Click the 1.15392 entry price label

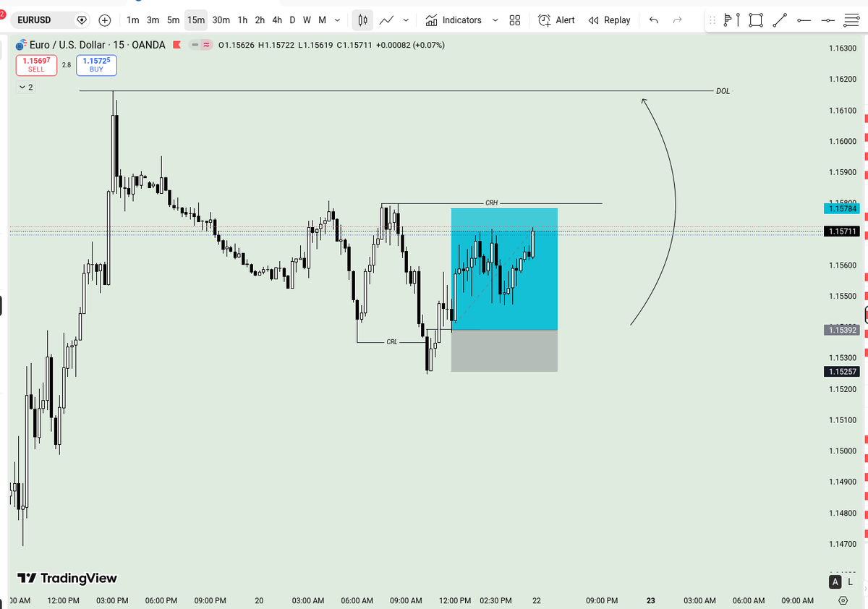[x=843, y=330]
